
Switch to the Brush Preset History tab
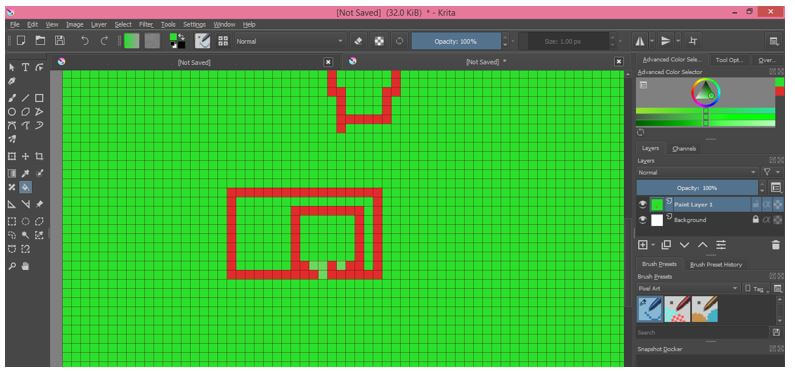[x=716, y=265]
